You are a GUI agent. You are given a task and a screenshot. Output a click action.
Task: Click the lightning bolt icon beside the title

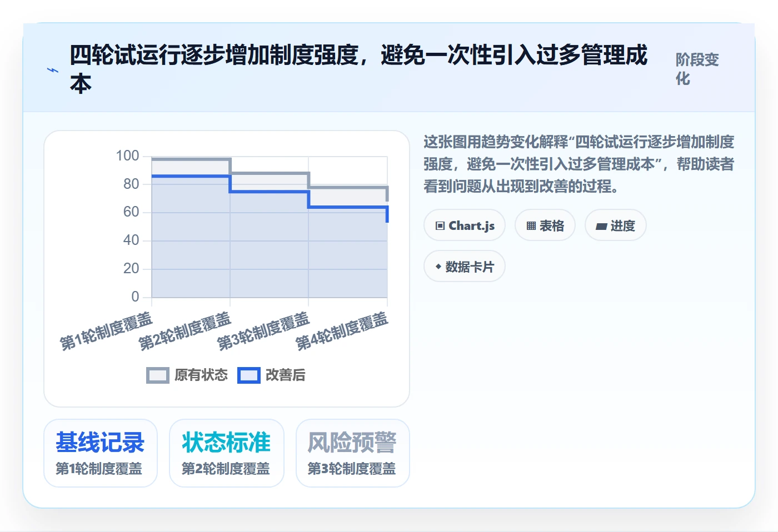click(53, 71)
